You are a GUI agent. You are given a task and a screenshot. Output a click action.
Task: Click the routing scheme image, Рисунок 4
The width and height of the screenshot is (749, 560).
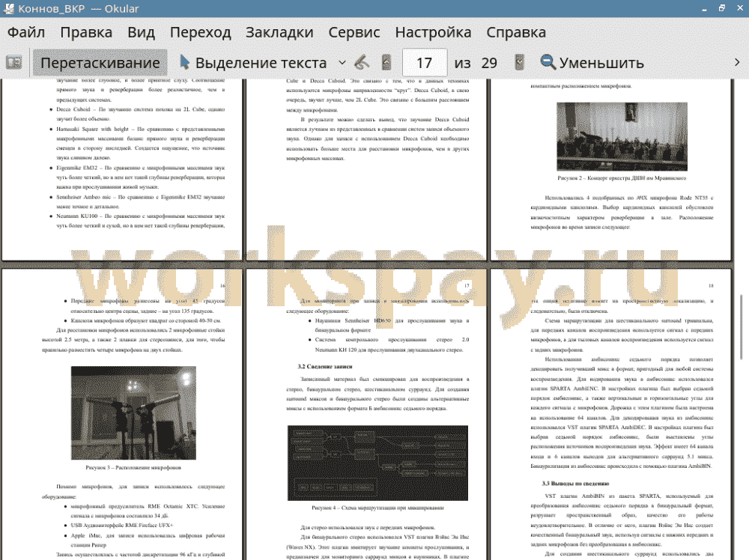(377, 463)
